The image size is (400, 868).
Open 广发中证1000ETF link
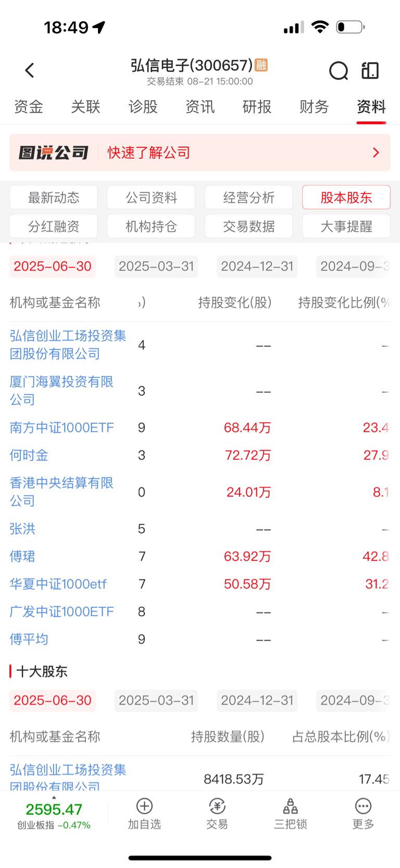pos(61,612)
